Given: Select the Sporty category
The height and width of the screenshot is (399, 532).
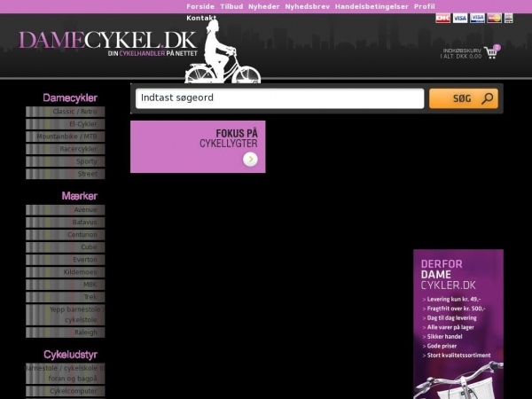Looking at the screenshot, I should (x=65, y=161).
